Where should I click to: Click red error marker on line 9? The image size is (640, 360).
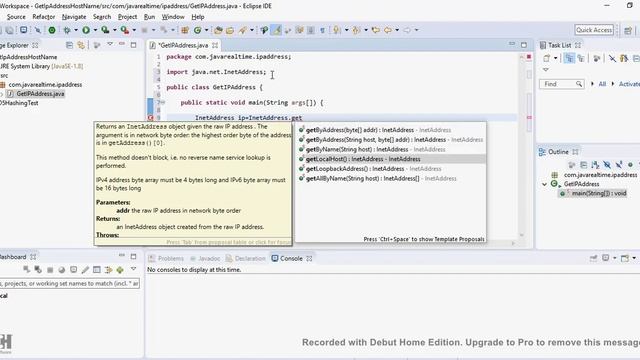pos(150,118)
